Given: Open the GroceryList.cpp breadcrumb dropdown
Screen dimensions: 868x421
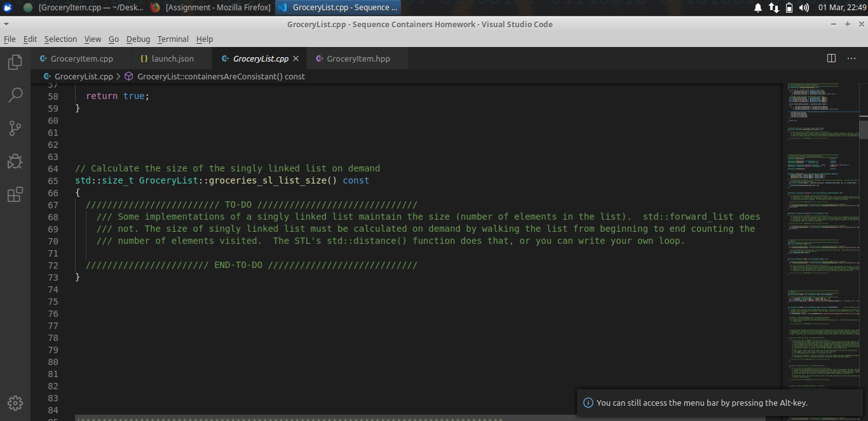Looking at the screenshot, I should 86,76.
